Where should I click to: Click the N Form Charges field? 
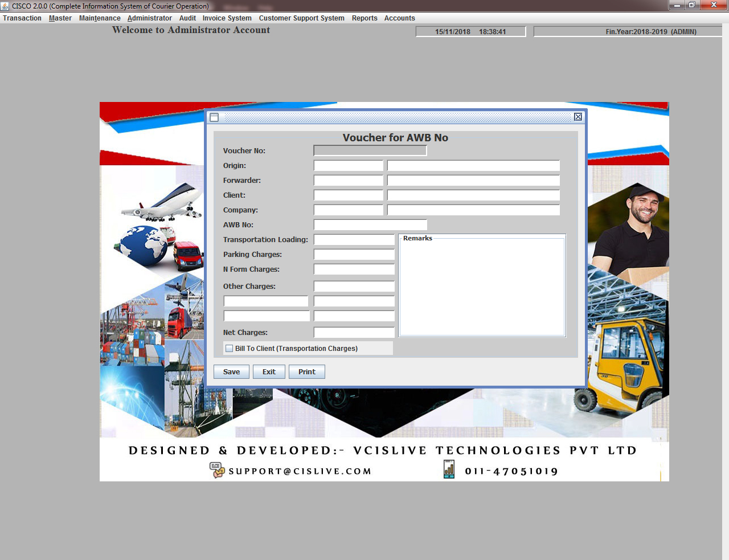pyautogui.click(x=354, y=269)
